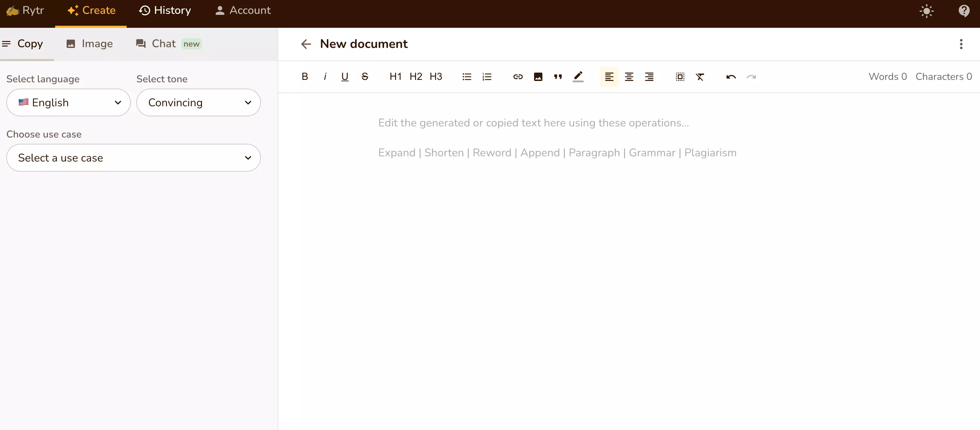Insert a hyperlink in document
The width and height of the screenshot is (980, 430).
pyautogui.click(x=517, y=77)
